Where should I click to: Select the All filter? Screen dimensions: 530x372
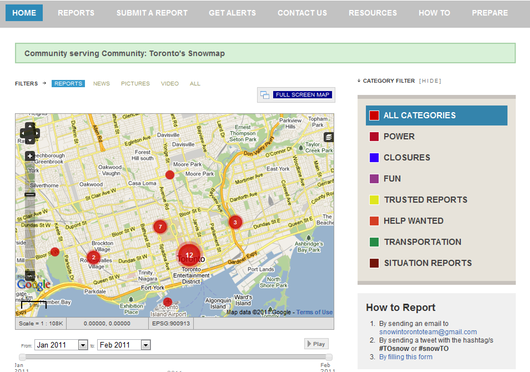195,83
